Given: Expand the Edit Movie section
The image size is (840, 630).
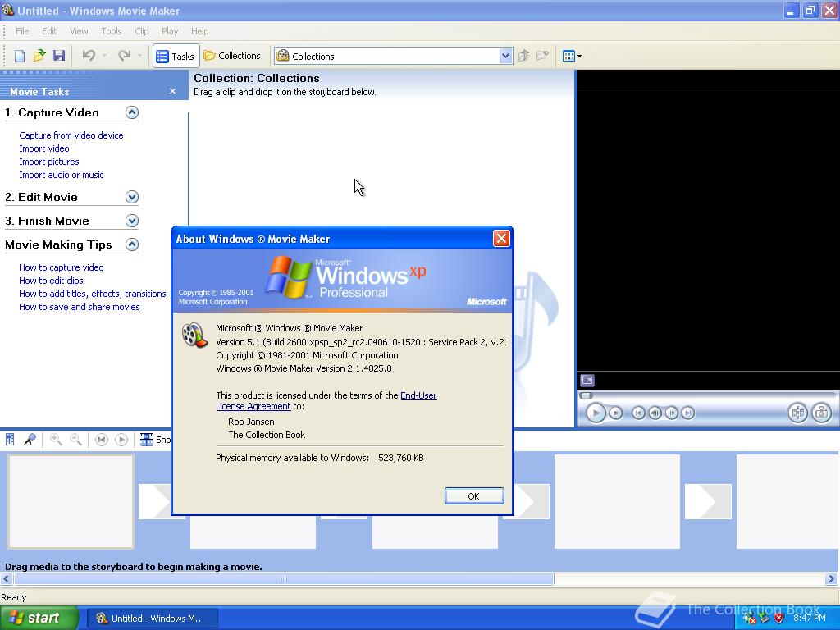Looking at the screenshot, I should (x=132, y=197).
